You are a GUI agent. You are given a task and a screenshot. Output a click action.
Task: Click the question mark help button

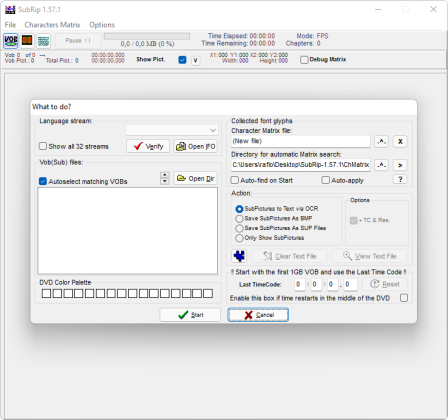click(x=400, y=179)
